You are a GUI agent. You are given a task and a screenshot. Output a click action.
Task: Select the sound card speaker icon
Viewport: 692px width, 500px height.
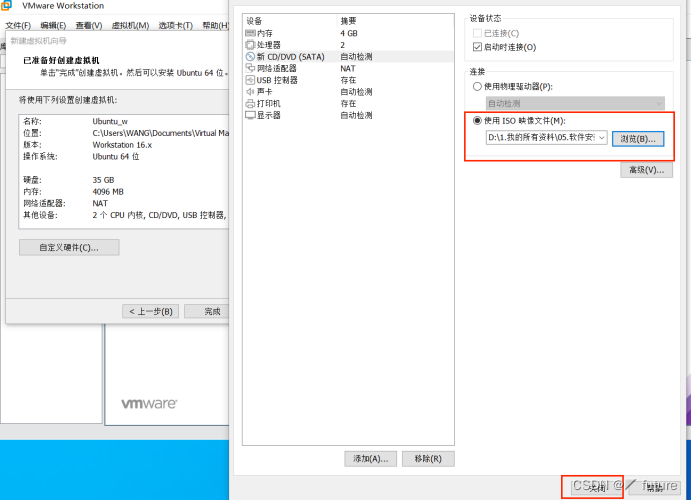pyautogui.click(x=250, y=92)
